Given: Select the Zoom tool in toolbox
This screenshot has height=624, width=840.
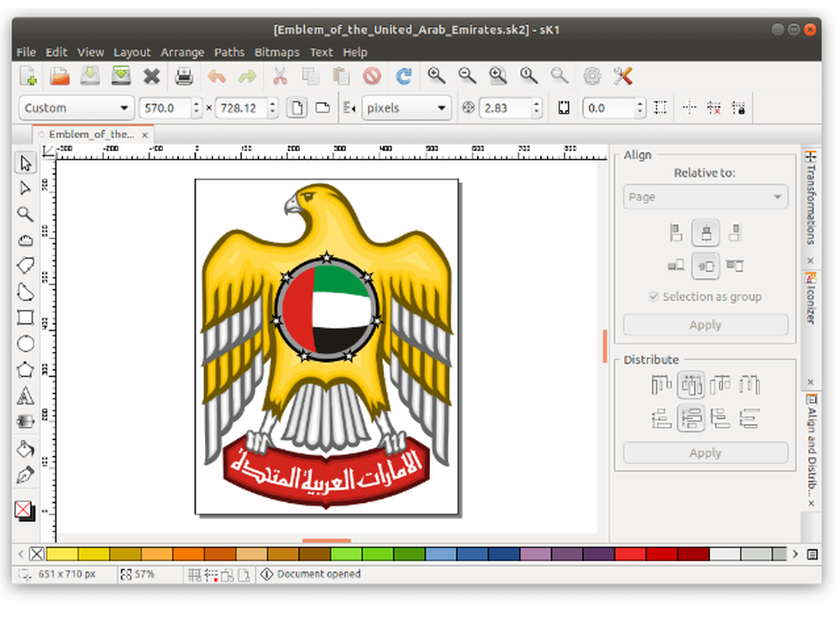Looking at the screenshot, I should tap(25, 214).
